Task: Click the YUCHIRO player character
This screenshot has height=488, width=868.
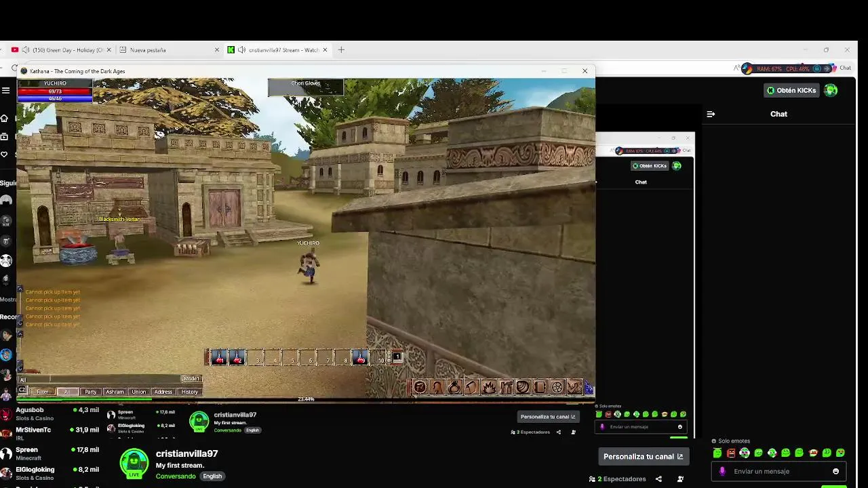Action: click(x=309, y=265)
